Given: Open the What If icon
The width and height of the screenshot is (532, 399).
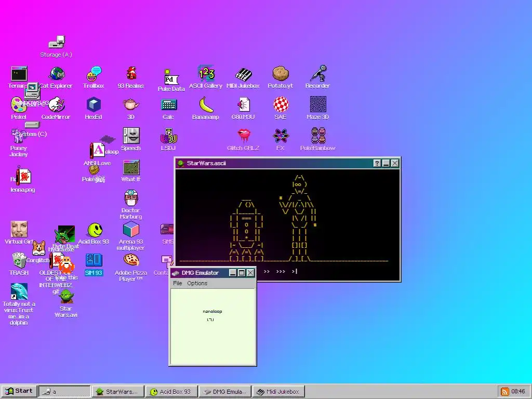Looking at the screenshot, I should click(131, 167).
